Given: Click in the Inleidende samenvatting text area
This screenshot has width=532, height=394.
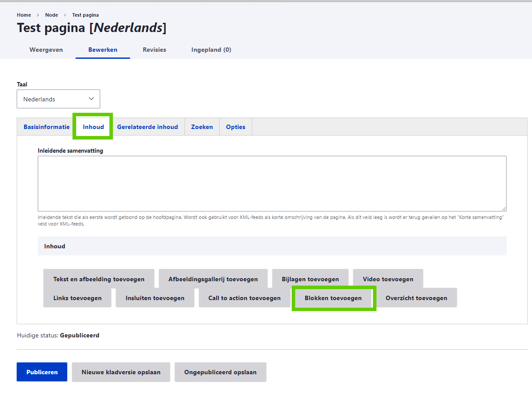Looking at the screenshot, I should pos(272,183).
